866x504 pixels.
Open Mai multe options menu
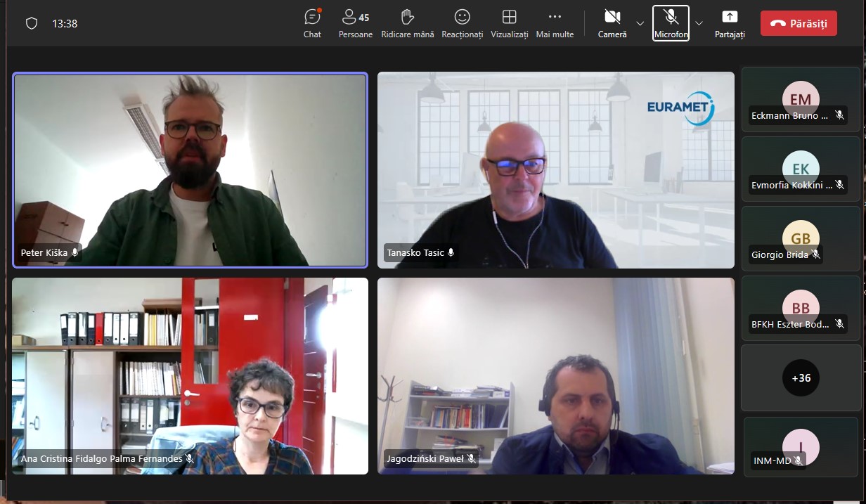(555, 23)
